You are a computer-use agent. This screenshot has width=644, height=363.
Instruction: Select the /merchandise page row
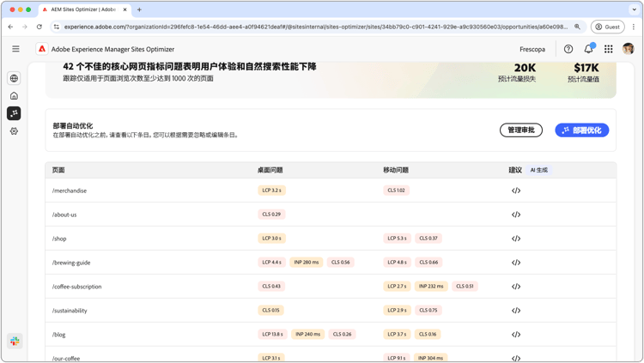coord(331,191)
